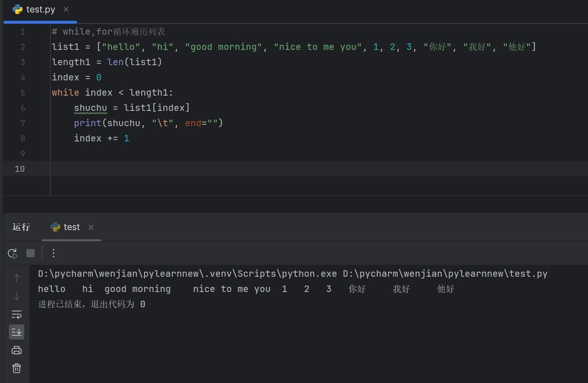Close the test.py editor tab

click(x=66, y=10)
